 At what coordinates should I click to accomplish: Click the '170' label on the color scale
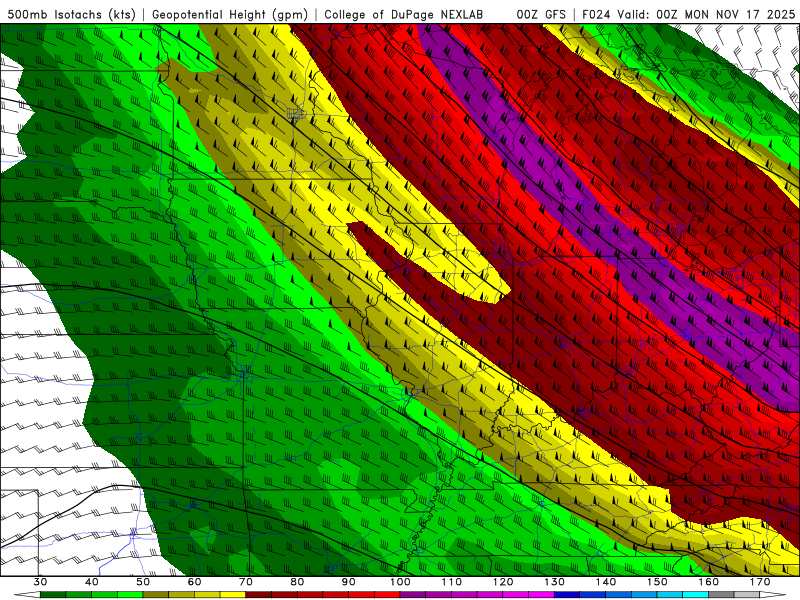(760, 582)
